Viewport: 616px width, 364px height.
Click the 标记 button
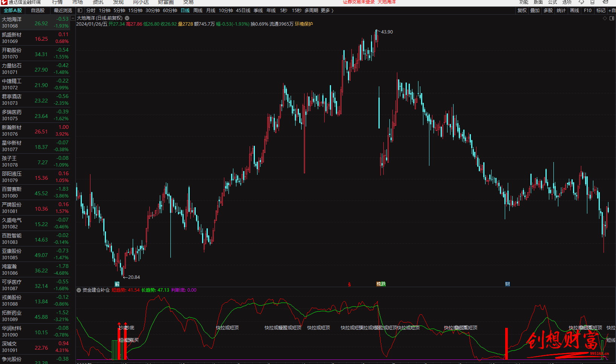point(601,11)
